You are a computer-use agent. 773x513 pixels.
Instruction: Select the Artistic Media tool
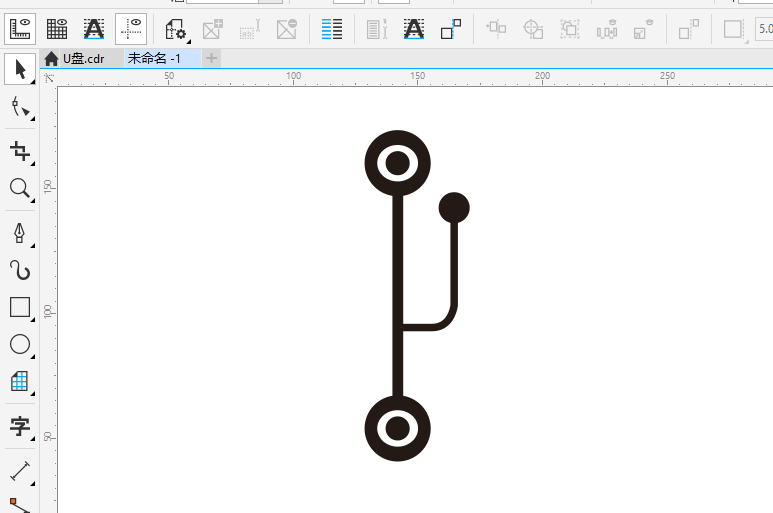coord(20,270)
